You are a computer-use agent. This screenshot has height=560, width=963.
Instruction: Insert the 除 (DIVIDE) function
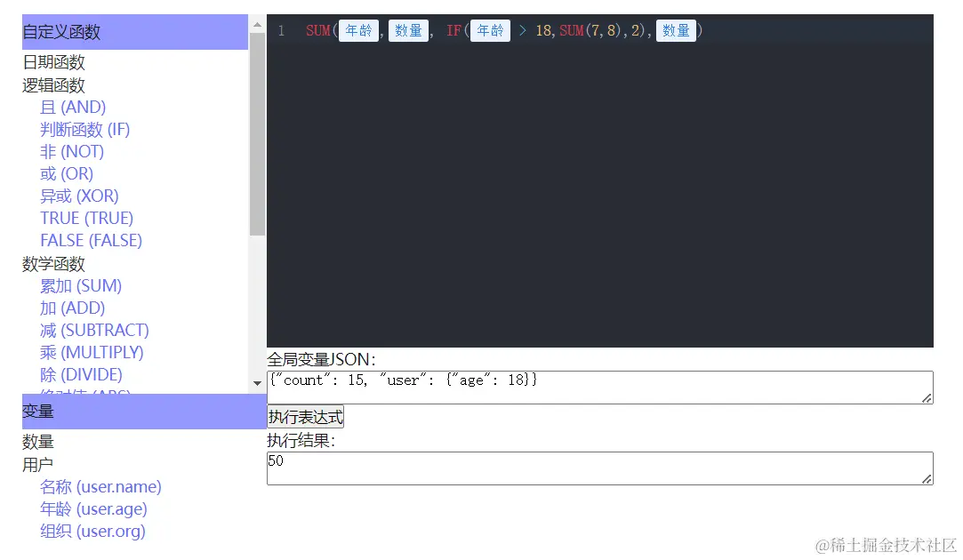(81, 374)
